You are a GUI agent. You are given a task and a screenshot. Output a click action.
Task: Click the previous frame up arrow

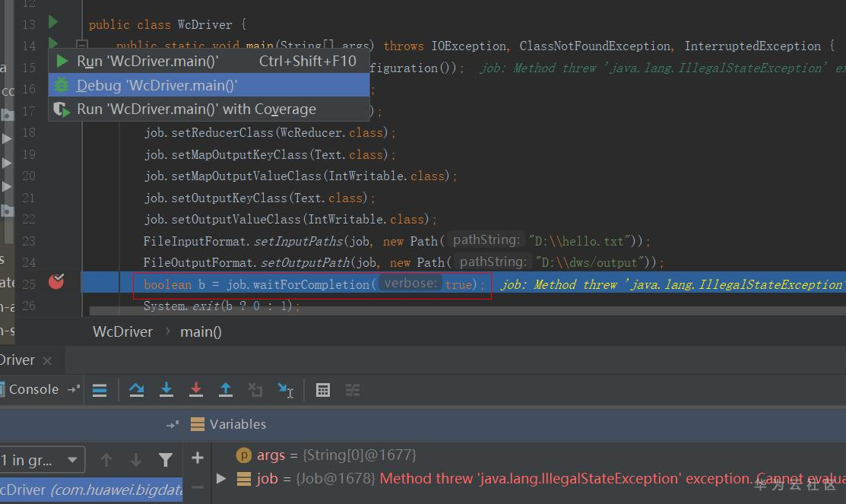(106, 460)
